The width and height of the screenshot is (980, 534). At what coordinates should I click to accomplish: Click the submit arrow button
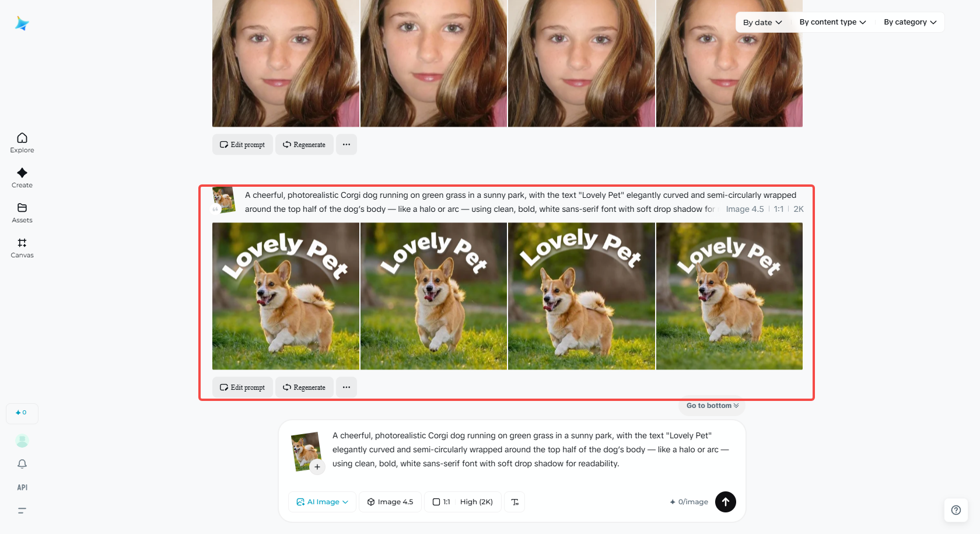tap(726, 502)
